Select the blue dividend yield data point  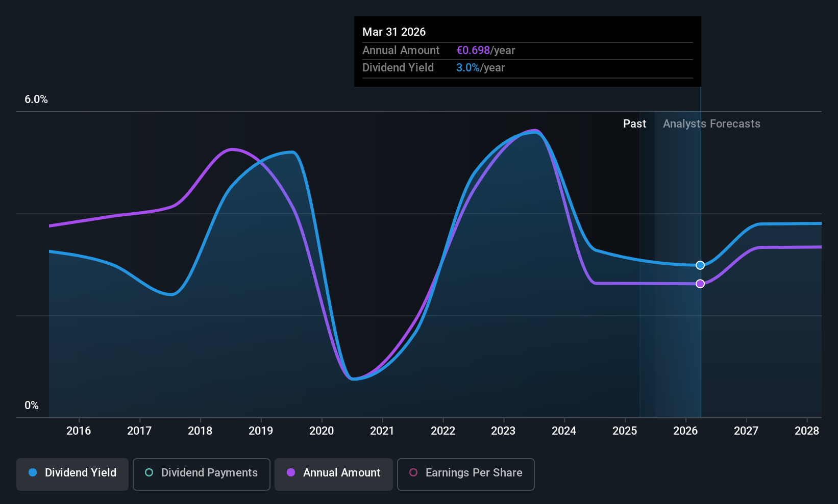[x=700, y=265]
